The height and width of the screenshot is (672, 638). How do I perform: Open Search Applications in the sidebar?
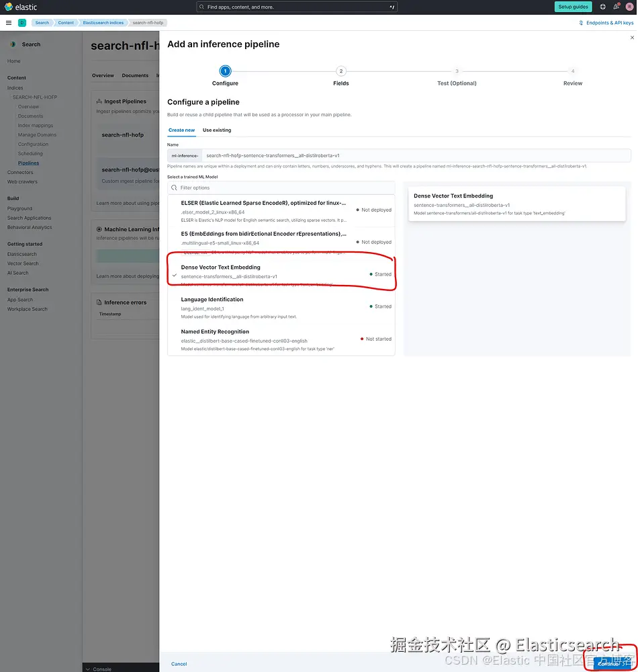click(29, 218)
